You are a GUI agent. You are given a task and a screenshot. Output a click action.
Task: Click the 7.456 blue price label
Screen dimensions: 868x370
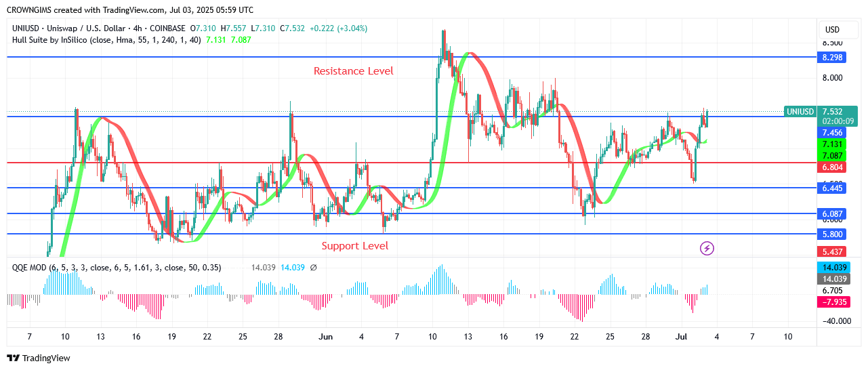pos(833,133)
